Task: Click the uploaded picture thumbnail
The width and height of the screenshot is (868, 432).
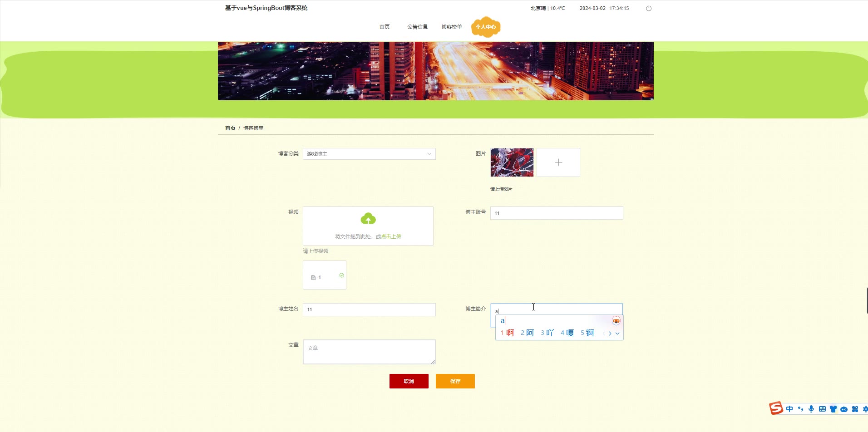Action: coord(512,162)
